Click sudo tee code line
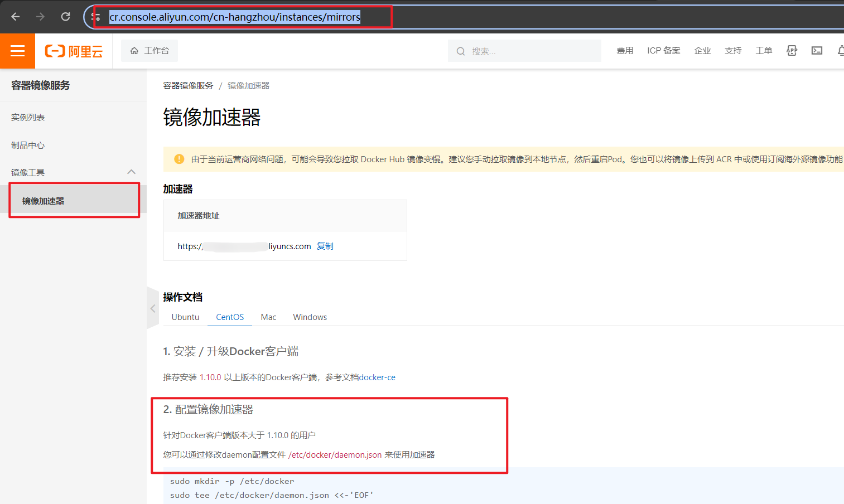Image resolution: width=844 pixels, height=504 pixels. [272, 495]
